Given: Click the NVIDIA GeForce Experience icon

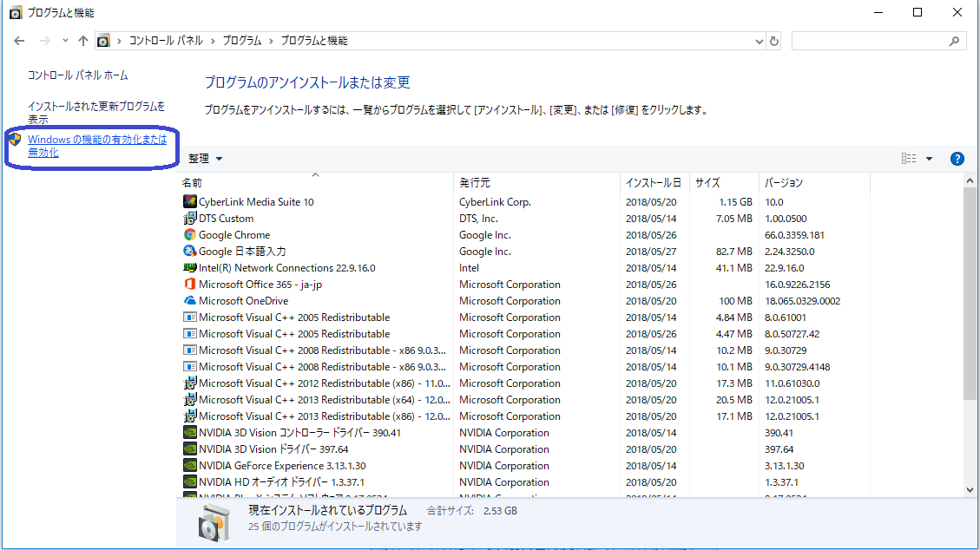Looking at the screenshot, I should [189, 465].
